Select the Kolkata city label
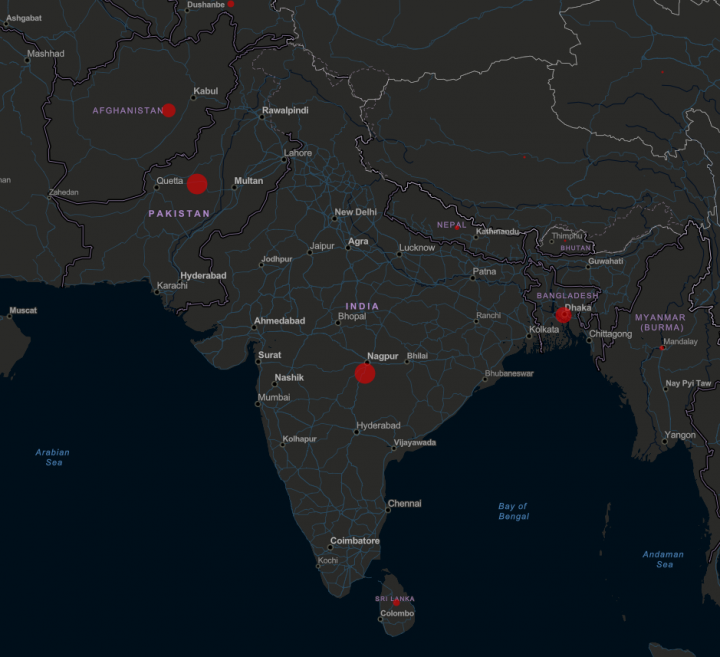Image resolution: width=720 pixels, height=657 pixels. click(544, 329)
